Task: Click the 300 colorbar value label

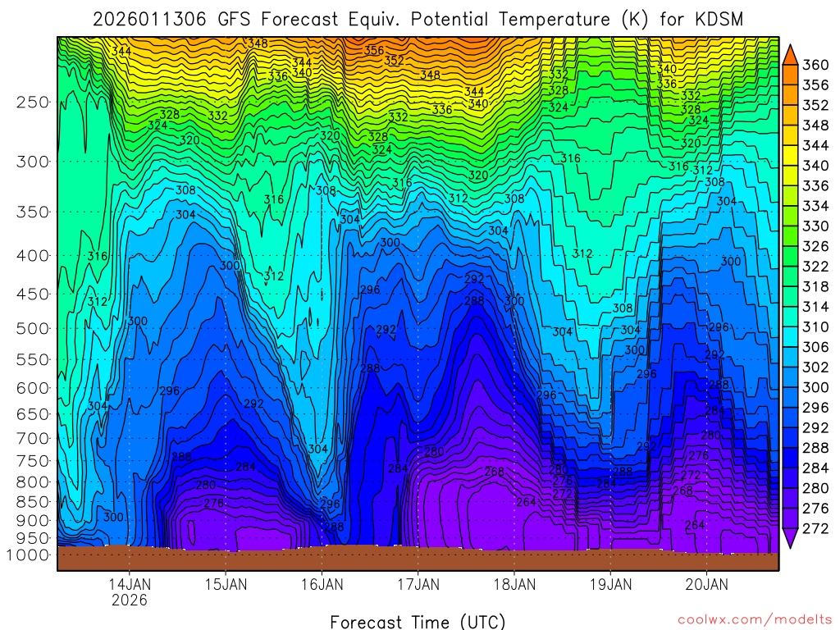Action: (815, 387)
